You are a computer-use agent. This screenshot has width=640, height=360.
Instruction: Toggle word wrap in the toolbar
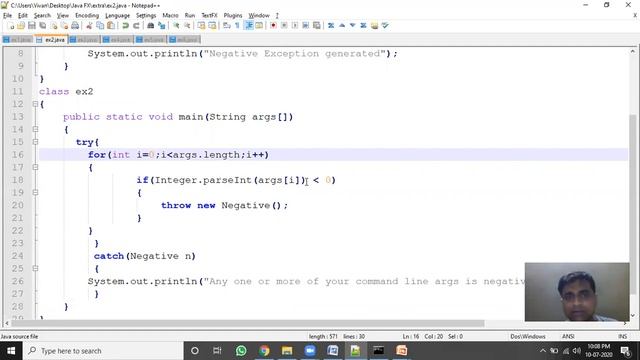tap(227, 26)
